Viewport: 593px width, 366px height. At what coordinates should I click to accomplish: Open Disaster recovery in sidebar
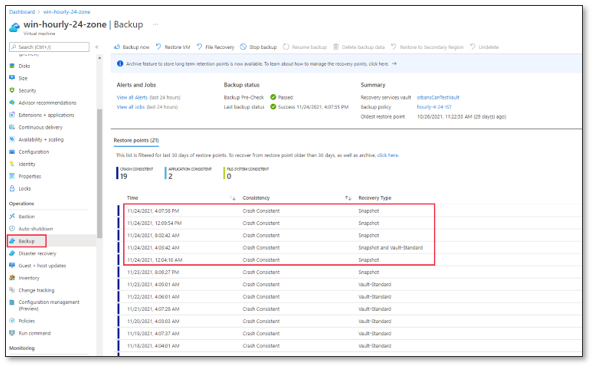pos(37,253)
